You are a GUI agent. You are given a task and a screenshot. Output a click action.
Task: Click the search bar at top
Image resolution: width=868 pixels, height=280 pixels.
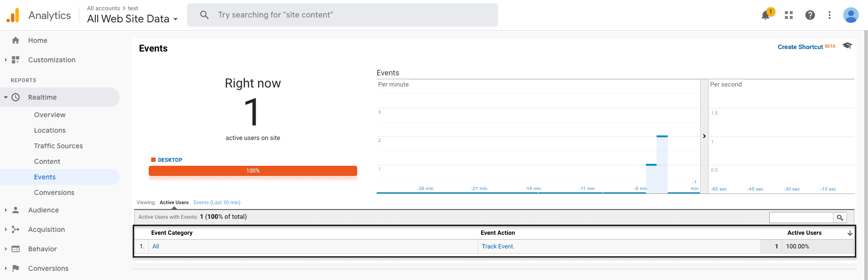tap(343, 15)
